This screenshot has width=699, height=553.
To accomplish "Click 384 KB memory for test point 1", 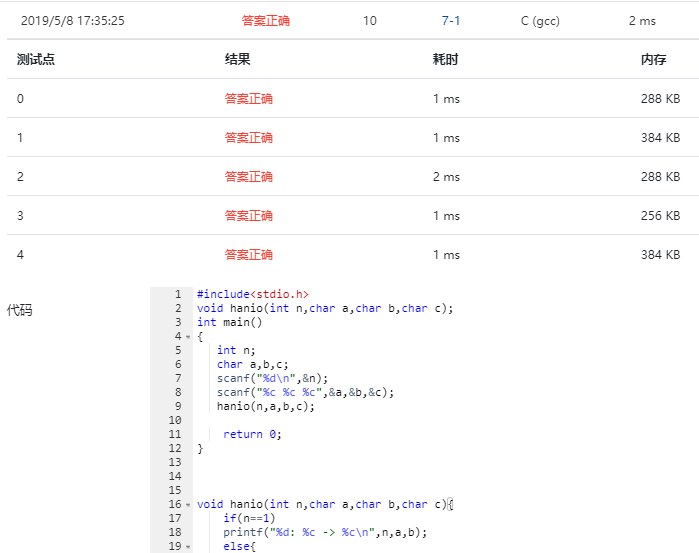I will pos(660,137).
